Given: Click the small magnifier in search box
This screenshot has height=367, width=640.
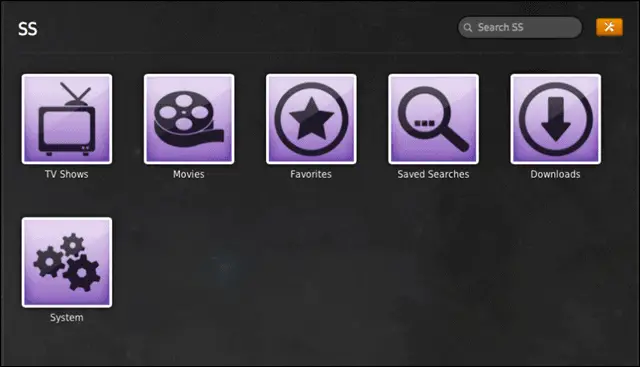Looking at the screenshot, I should 468,27.
